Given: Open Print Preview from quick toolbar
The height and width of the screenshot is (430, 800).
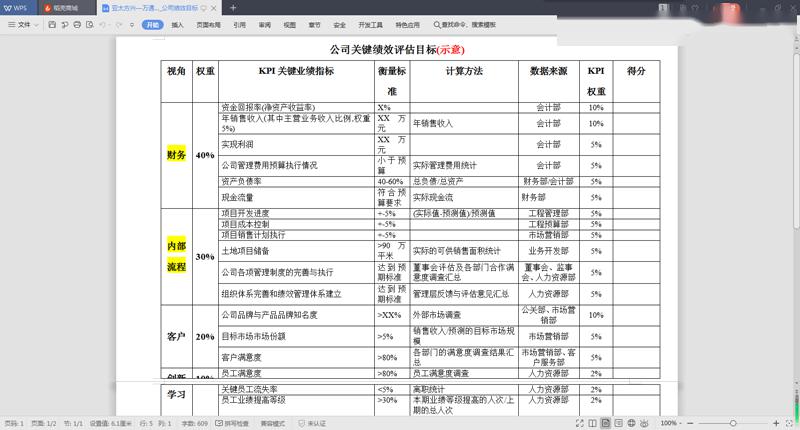Looking at the screenshot, I should (x=90, y=24).
